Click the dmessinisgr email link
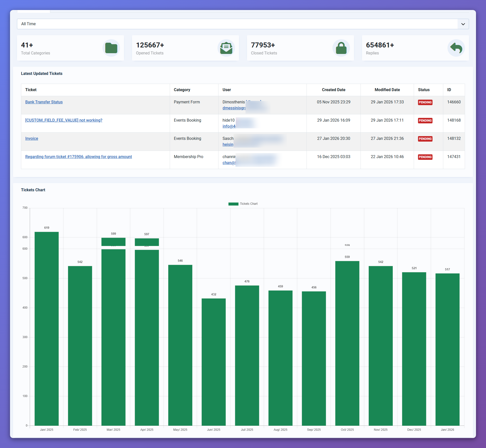 coord(234,108)
